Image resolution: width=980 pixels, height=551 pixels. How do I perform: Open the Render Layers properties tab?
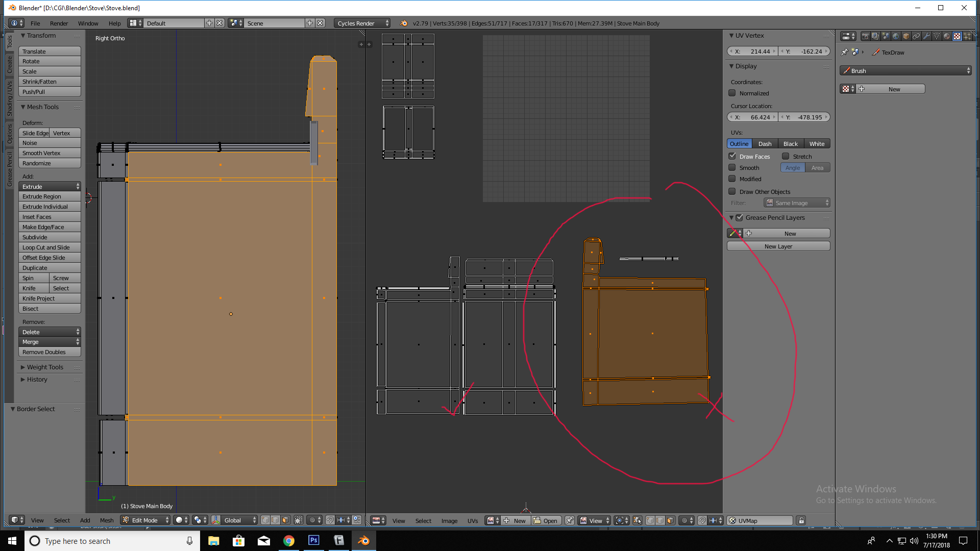(x=875, y=36)
